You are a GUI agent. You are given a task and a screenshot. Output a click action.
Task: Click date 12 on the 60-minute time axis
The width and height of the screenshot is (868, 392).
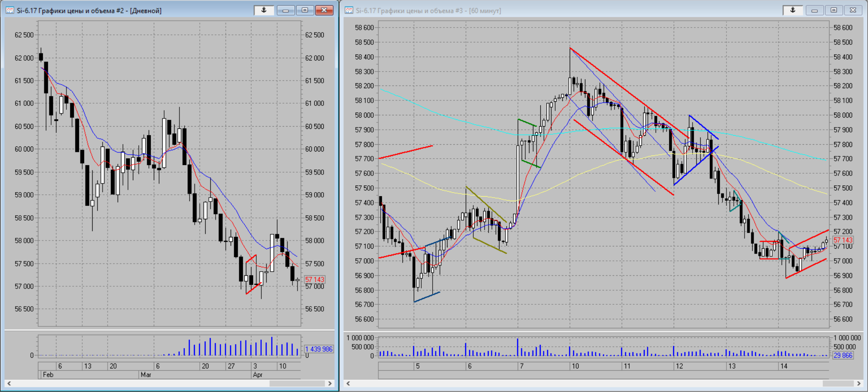pos(679,366)
